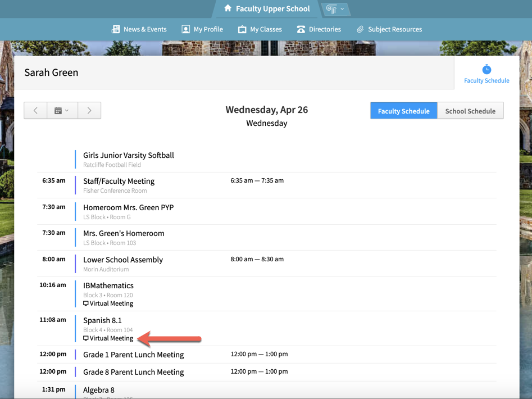Open Grade 8 Parent Lunch Meeting
This screenshot has width=532, height=399.
133,372
